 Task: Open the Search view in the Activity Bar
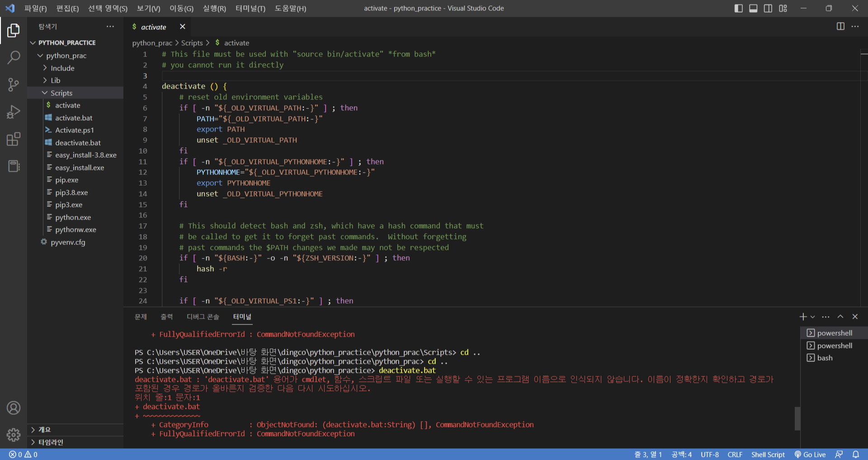point(14,58)
